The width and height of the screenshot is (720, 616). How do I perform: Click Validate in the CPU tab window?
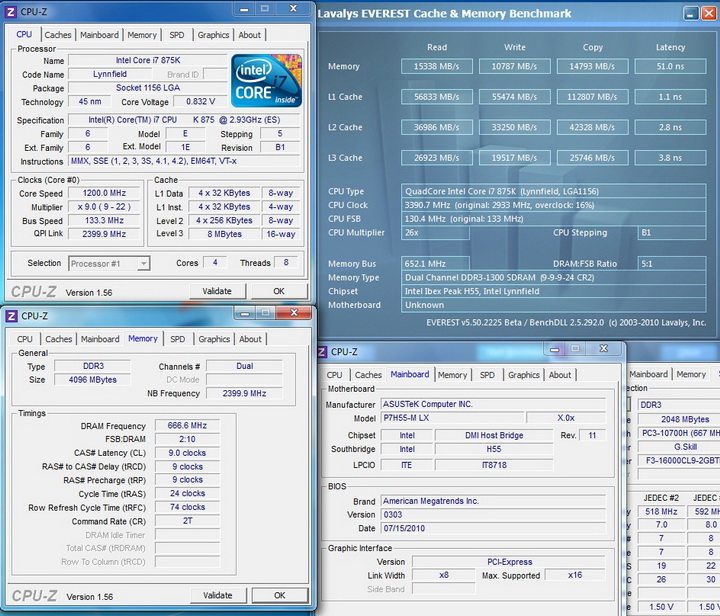tap(217, 291)
